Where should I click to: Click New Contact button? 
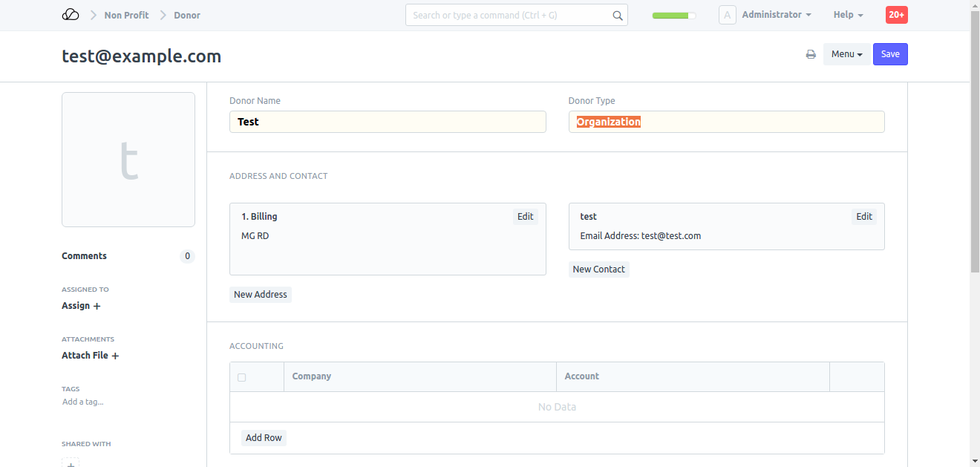[598, 270]
